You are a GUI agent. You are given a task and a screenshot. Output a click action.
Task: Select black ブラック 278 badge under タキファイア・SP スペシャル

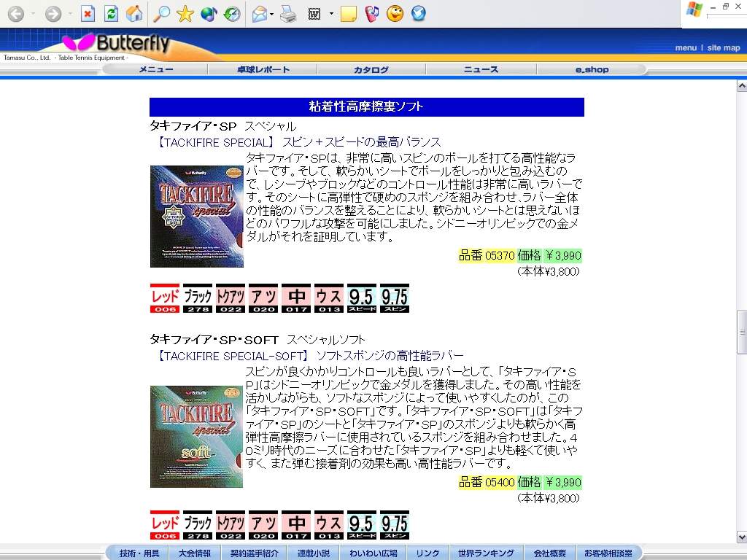coord(198,298)
